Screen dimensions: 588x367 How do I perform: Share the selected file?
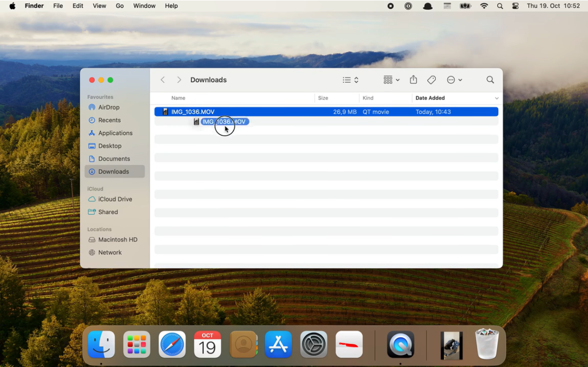(x=413, y=80)
